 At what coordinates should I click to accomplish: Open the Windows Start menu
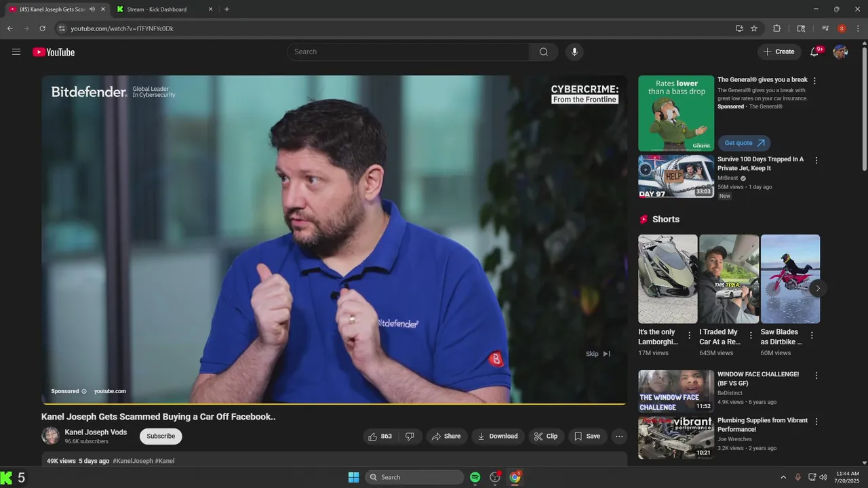(x=353, y=477)
